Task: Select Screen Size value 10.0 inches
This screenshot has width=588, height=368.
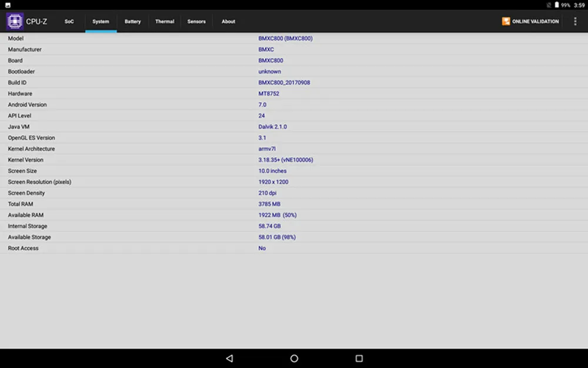Action: coord(272,171)
